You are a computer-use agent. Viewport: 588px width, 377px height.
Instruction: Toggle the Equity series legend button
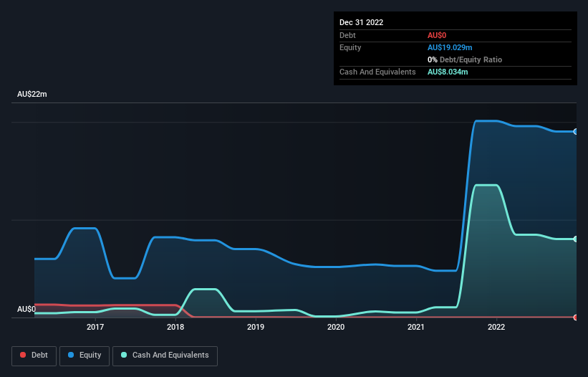(x=85, y=355)
